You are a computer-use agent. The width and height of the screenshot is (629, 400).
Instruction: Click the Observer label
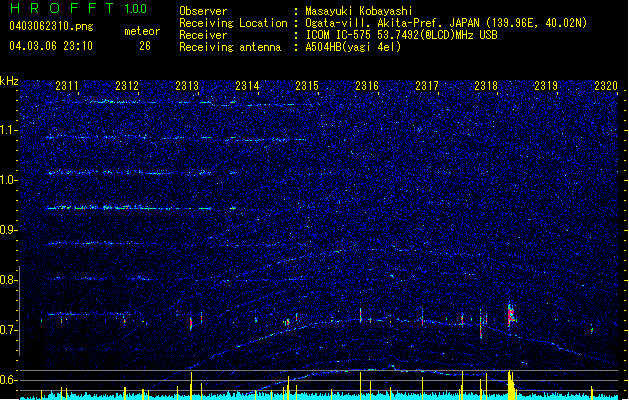(203, 11)
